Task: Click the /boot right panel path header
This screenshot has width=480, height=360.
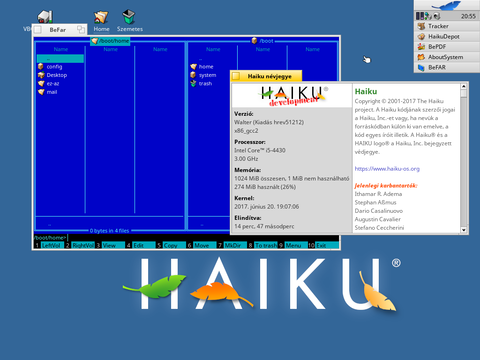Action: pyautogui.click(x=263, y=41)
